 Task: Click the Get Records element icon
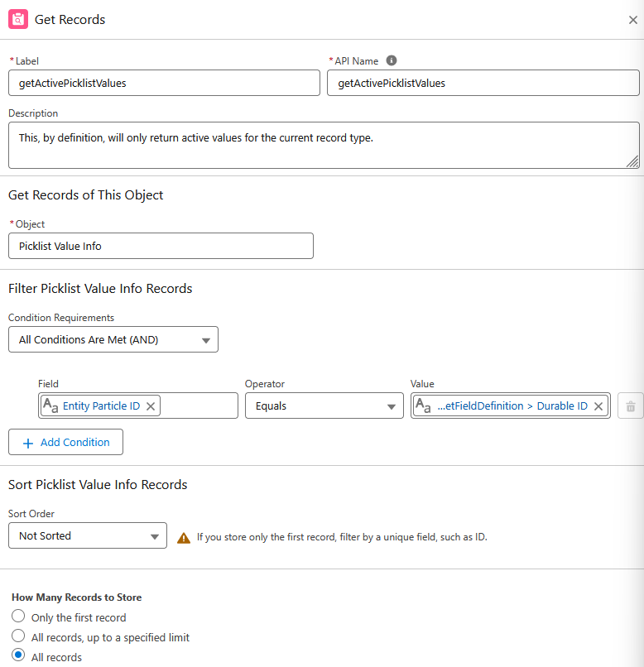point(18,20)
